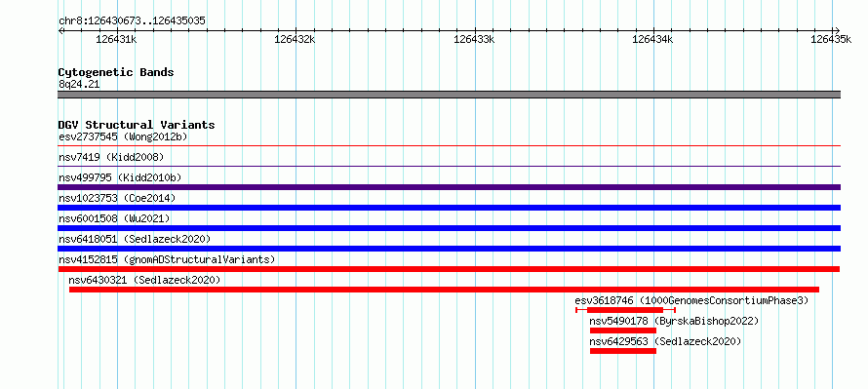The width and height of the screenshot is (868, 389).
Task: Click the chr8:126430673..126435035 region label
Action: [x=132, y=20]
